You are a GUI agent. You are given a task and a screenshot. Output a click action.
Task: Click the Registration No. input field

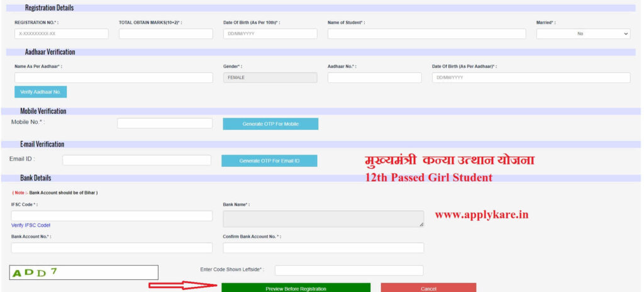62,34
